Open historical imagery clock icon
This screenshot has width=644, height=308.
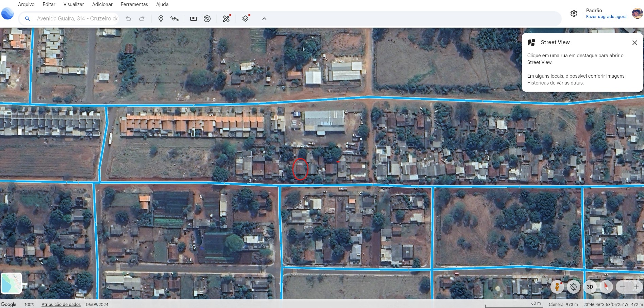[207, 19]
